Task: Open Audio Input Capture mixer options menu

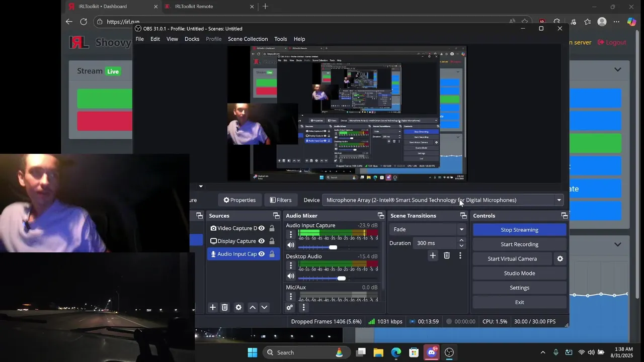Action: pyautogui.click(x=290, y=234)
